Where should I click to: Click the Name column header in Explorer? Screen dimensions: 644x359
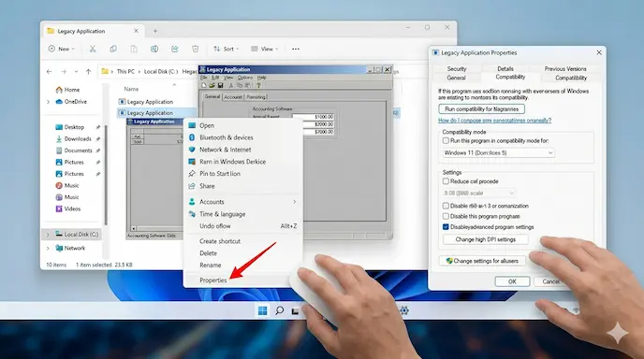click(131, 89)
